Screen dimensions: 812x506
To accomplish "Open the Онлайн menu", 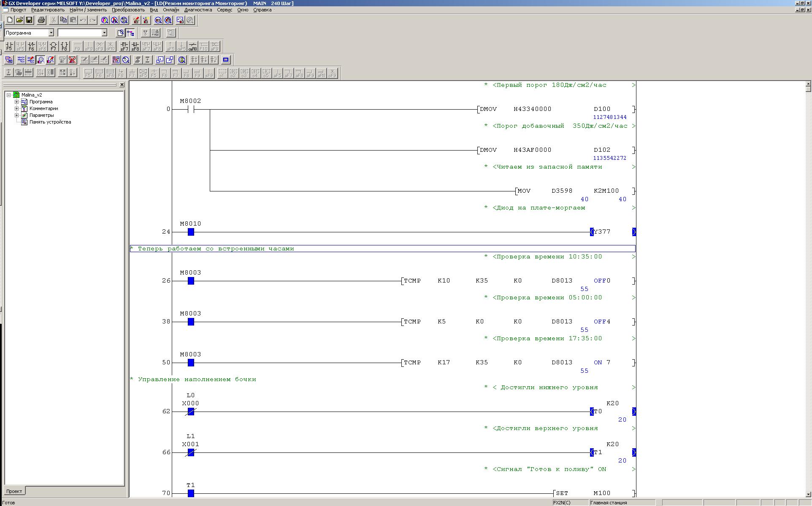I will pyautogui.click(x=171, y=10).
